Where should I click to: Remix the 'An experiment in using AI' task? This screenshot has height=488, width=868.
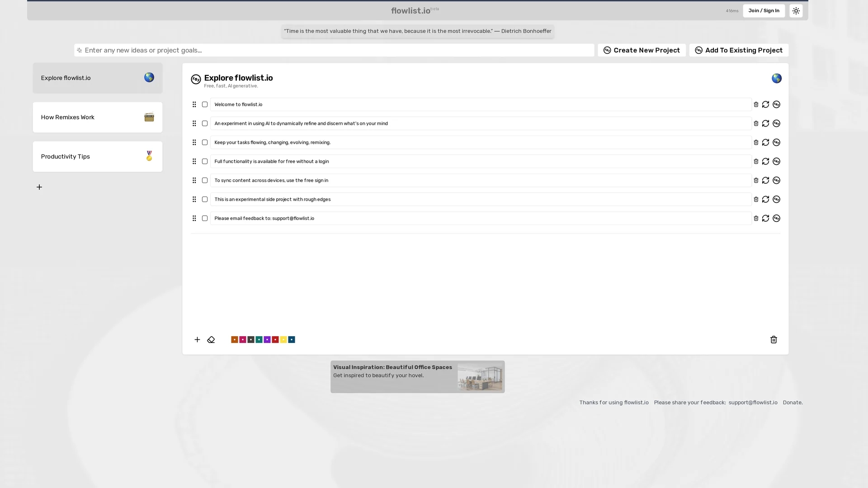tap(776, 123)
